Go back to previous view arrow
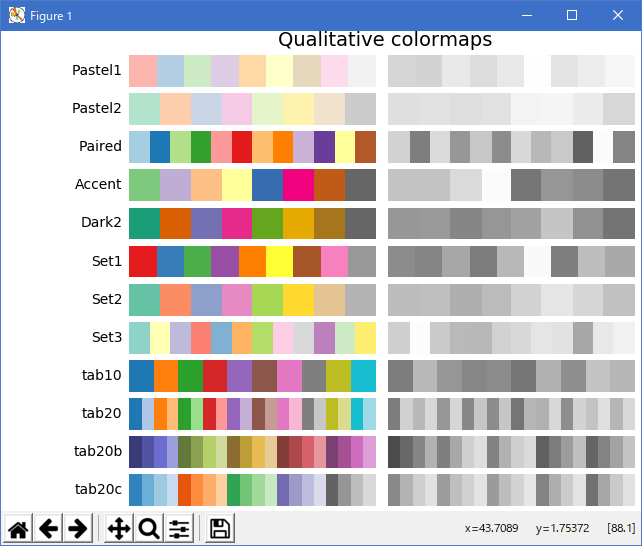 point(48,529)
